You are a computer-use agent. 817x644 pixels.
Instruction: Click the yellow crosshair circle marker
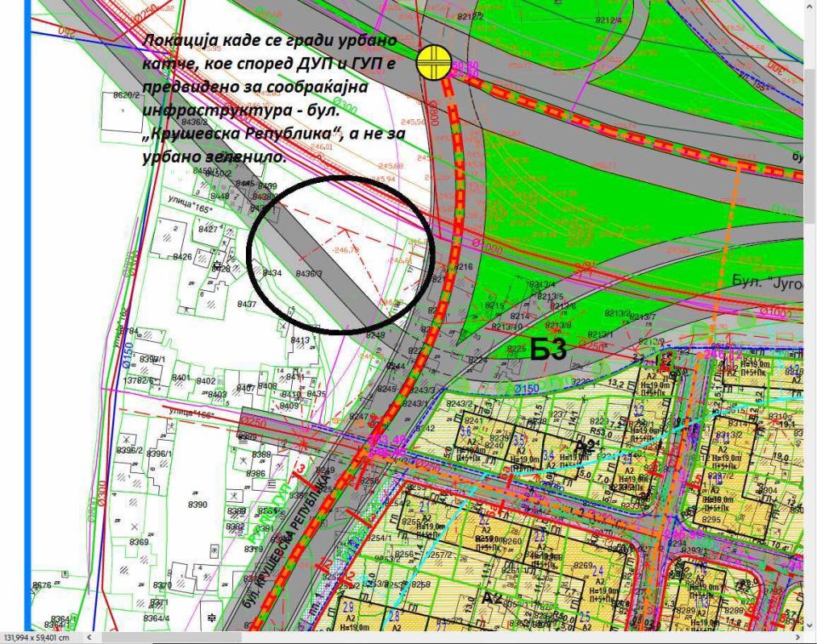tap(433, 63)
